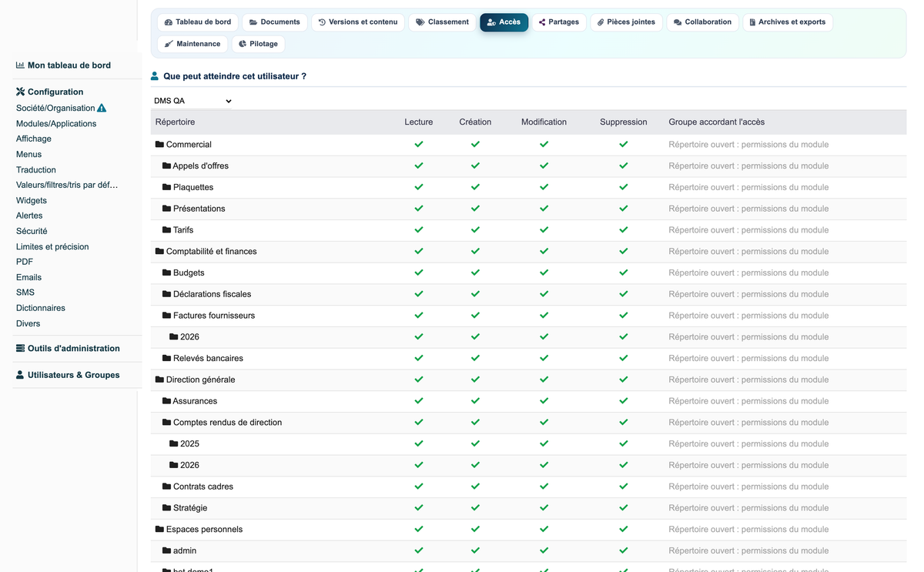The width and height of the screenshot is (924, 572).
Task: Click the folder icon beside Budgets
Action: click(166, 273)
